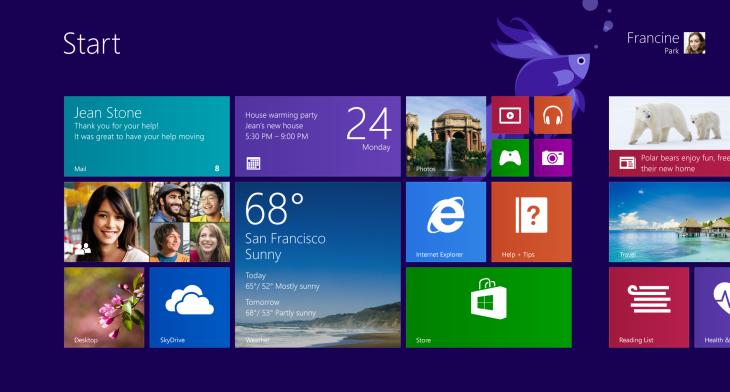Open the Mail tile from Jean Stone
This screenshot has height=392, width=730.
[147, 136]
